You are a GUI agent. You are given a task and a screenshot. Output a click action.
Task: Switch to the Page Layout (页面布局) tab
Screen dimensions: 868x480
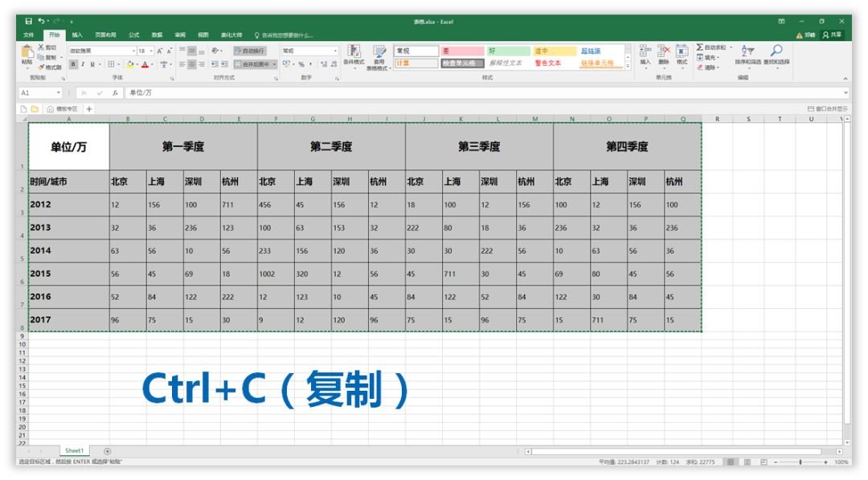tap(105, 35)
